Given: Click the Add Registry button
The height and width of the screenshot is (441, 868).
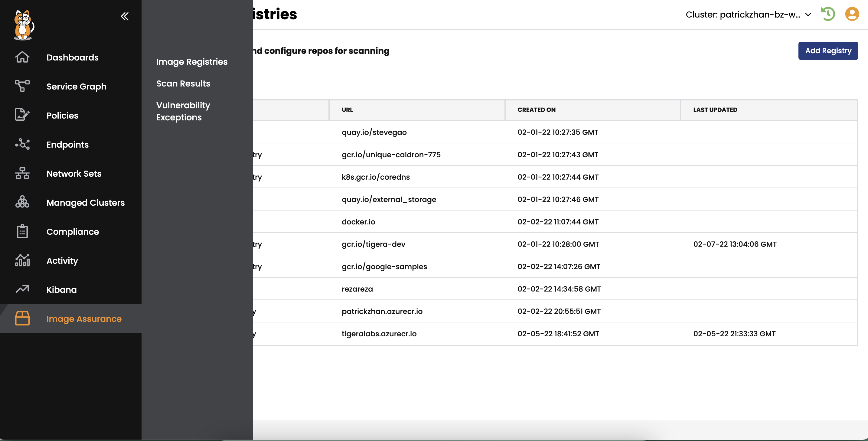Looking at the screenshot, I should [828, 51].
